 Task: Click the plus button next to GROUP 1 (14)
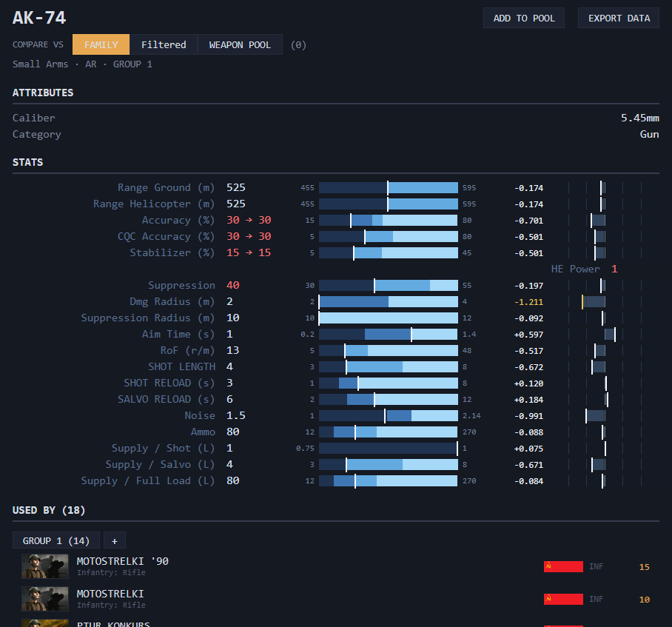click(115, 540)
